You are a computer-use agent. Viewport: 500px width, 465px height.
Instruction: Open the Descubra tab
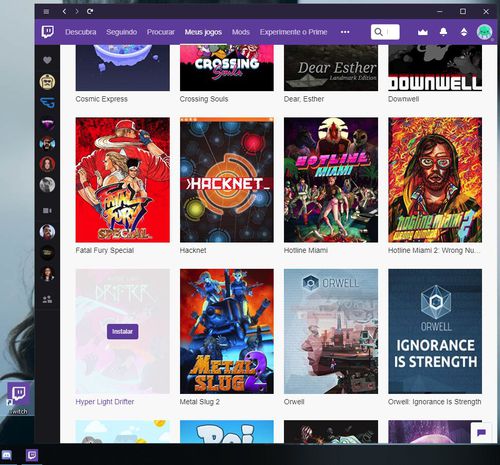(x=81, y=32)
